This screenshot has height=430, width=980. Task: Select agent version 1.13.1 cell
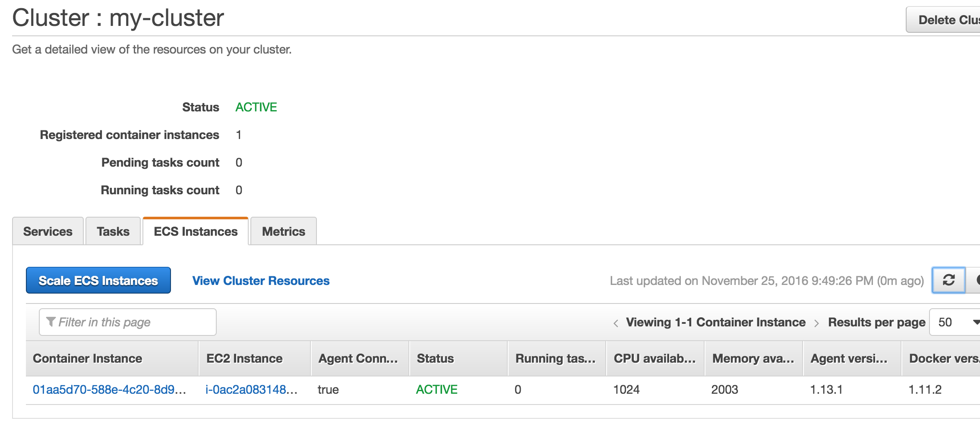pyautogui.click(x=826, y=389)
